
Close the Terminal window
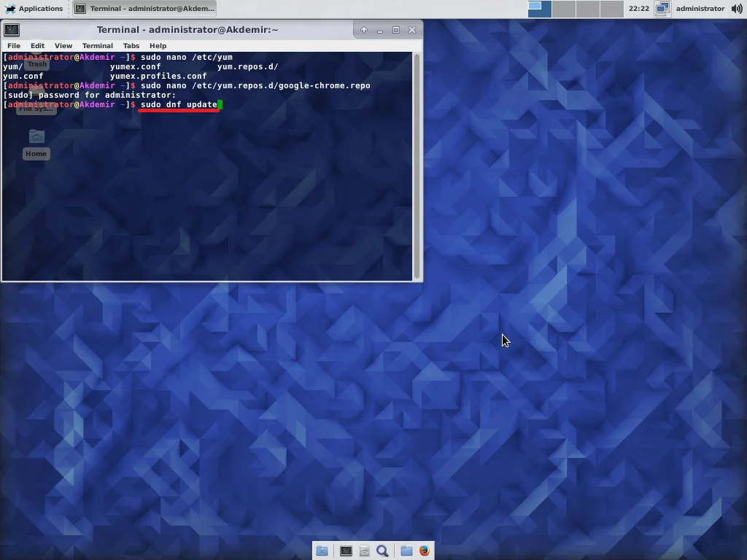tap(412, 30)
